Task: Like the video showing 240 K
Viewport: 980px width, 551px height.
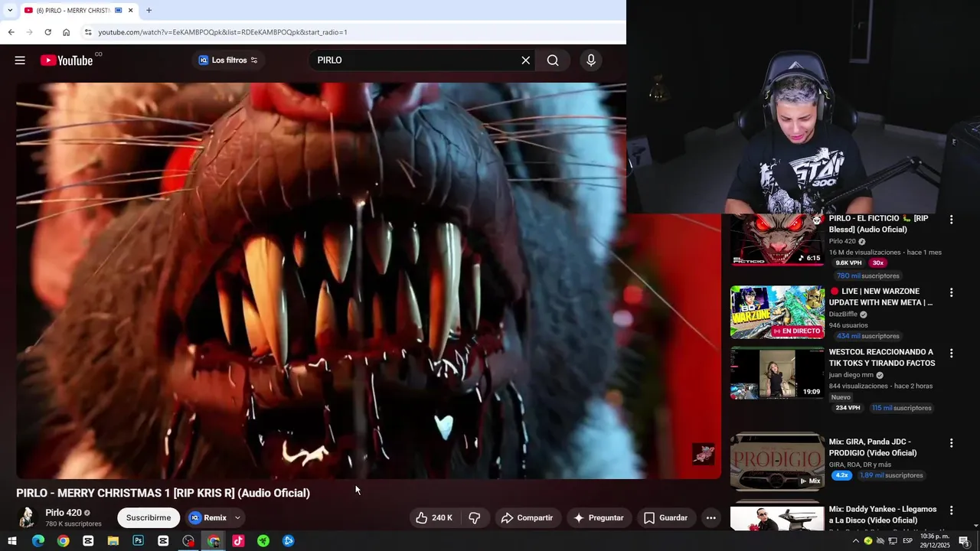Action: [433, 518]
